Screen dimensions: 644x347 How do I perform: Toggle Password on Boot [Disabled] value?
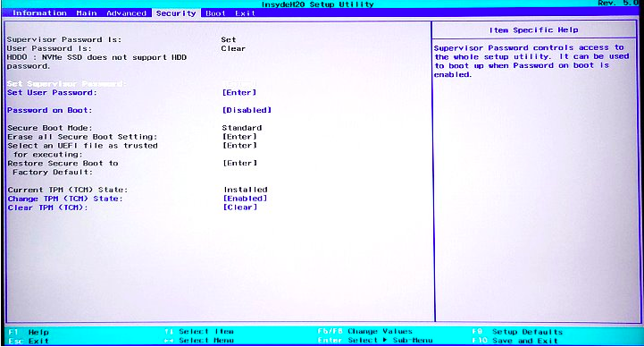click(247, 110)
